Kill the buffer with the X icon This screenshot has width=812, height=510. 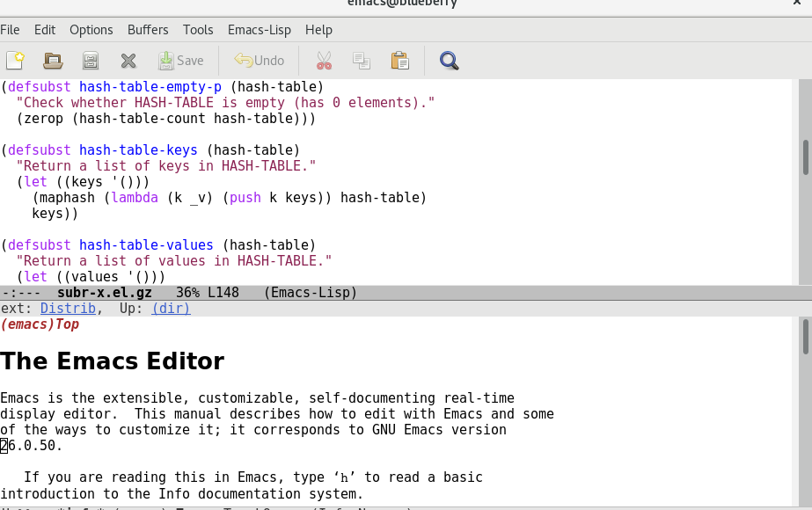point(128,61)
